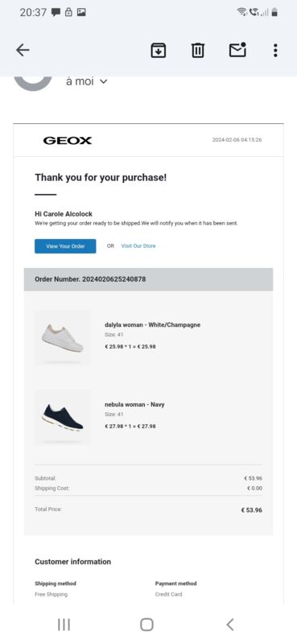This screenshot has width=297, height=644.
Task: Open the three-dot overflow menu
Action: [x=275, y=50]
